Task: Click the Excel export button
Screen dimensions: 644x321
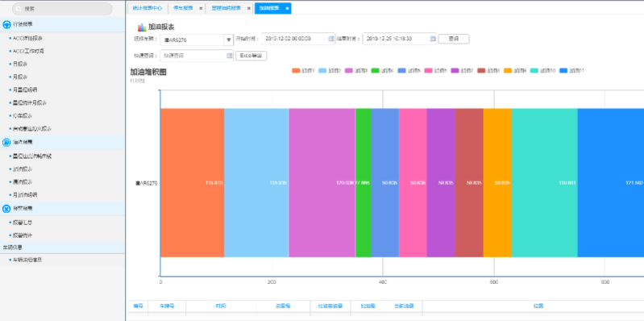Action: click(251, 56)
